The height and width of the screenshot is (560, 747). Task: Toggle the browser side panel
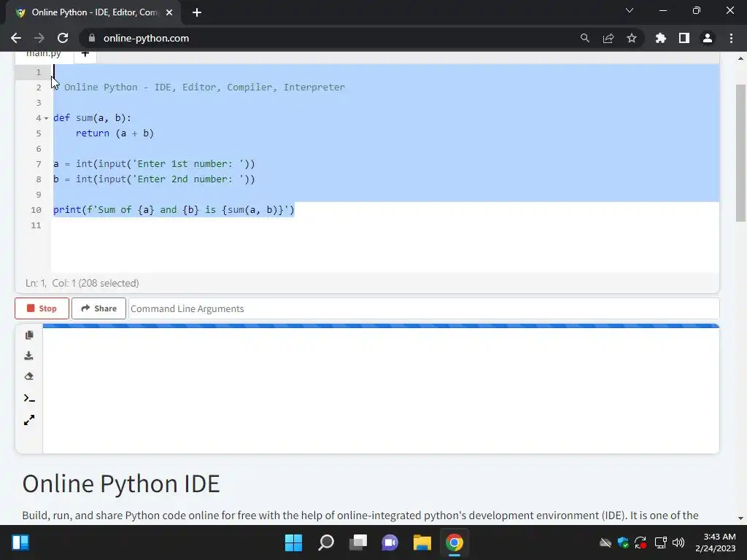pyautogui.click(x=684, y=38)
